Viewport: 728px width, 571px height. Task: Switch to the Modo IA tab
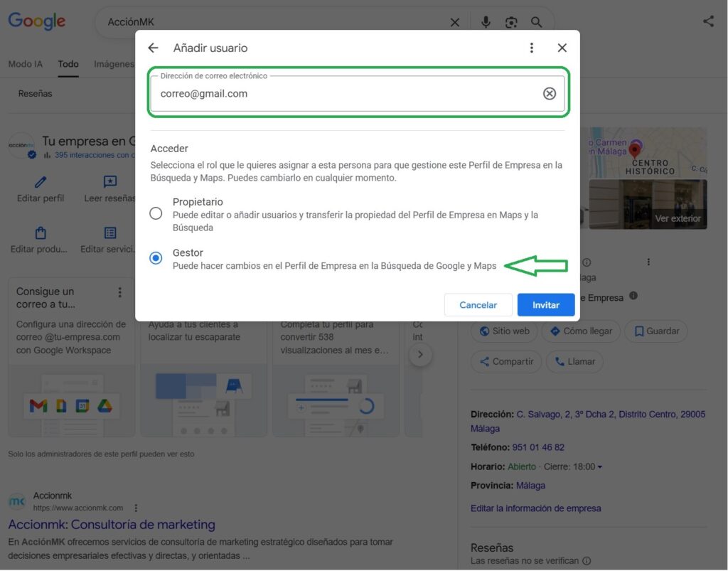coord(25,64)
